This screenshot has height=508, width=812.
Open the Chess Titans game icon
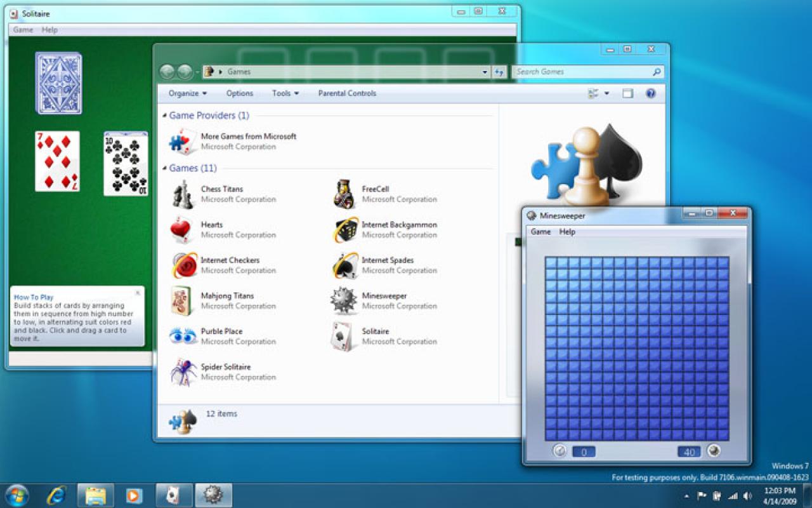[x=183, y=194]
